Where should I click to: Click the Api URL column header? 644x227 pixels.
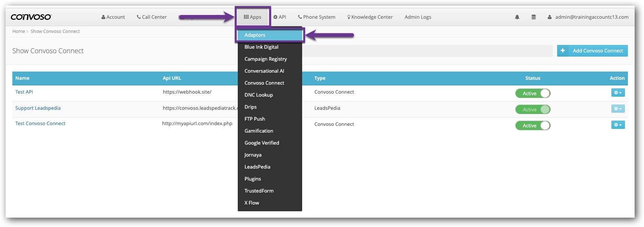tap(172, 78)
